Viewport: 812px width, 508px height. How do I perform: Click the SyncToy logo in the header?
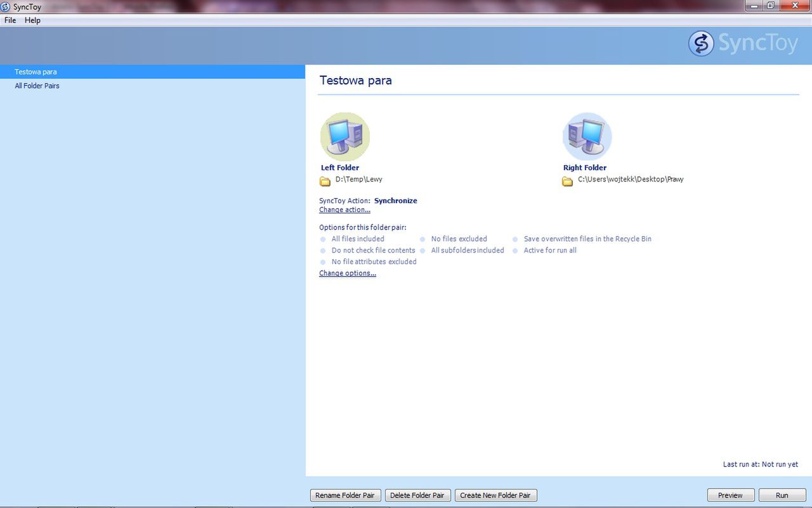[x=743, y=43]
